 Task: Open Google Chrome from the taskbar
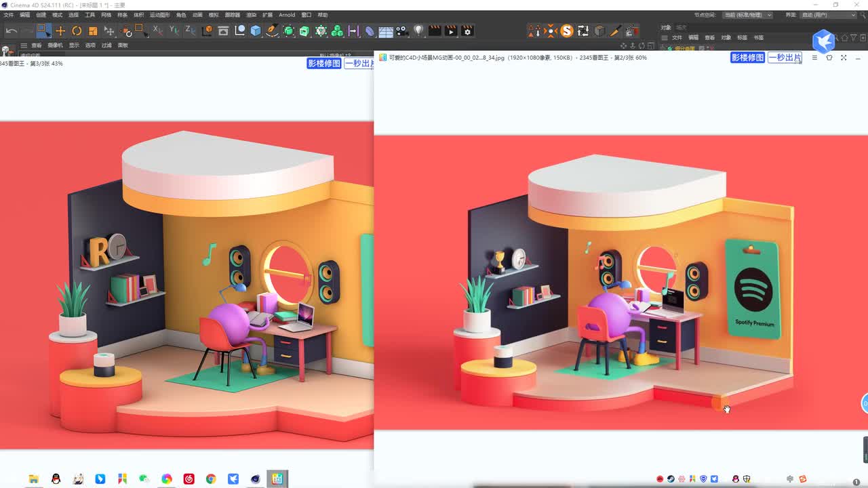[211, 479]
